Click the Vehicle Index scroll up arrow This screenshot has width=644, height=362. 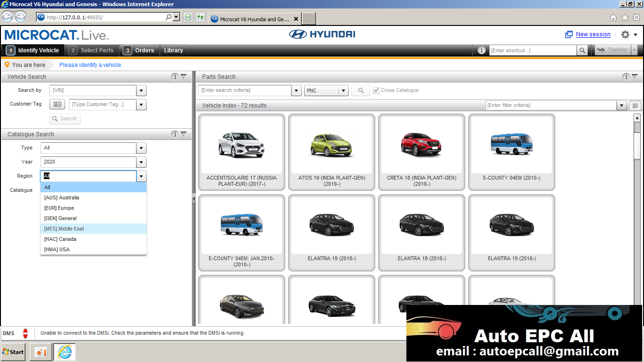tap(637, 118)
